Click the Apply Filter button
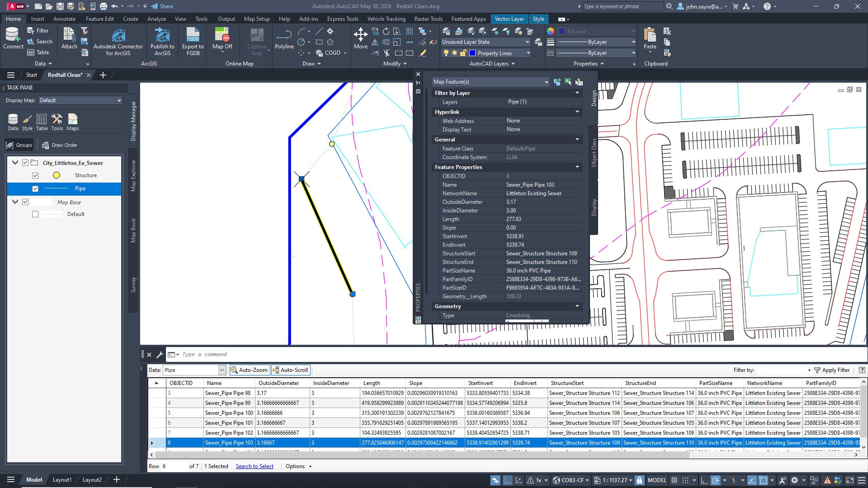This screenshot has width=868, height=488. click(x=831, y=370)
